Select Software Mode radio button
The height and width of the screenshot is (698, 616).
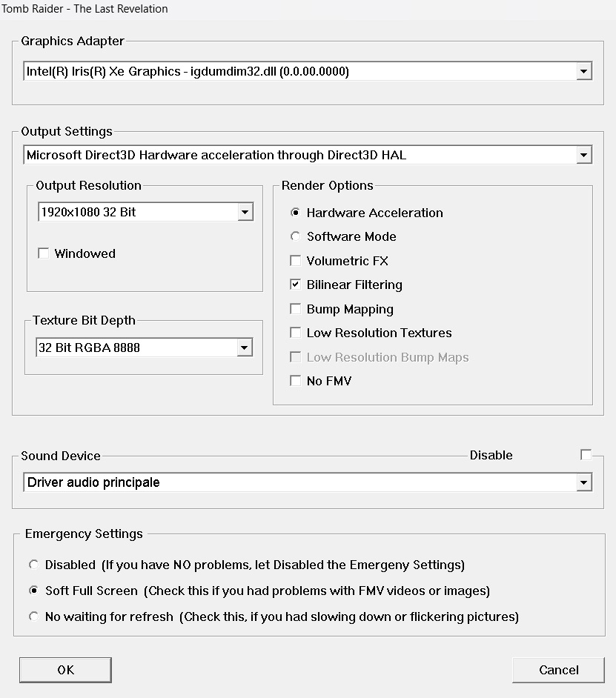295,236
